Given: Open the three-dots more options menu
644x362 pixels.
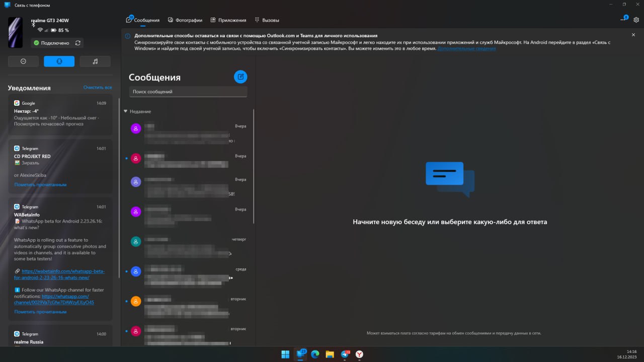Looking at the screenshot, I should (623, 20).
